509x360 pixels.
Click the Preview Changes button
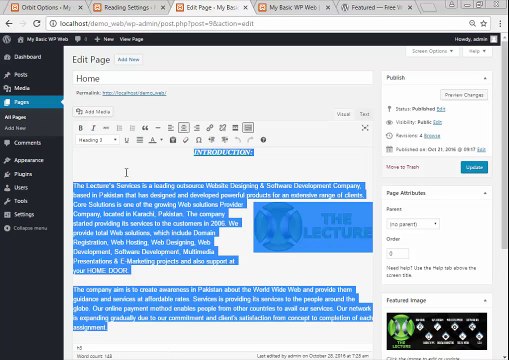pyautogui.click(x=464, y=95)
